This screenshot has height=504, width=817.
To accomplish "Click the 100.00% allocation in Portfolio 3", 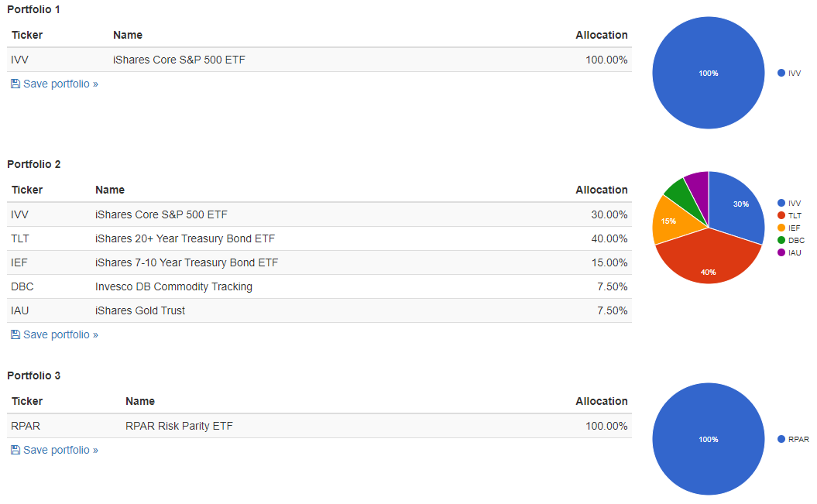I will (x=606, y=426).
